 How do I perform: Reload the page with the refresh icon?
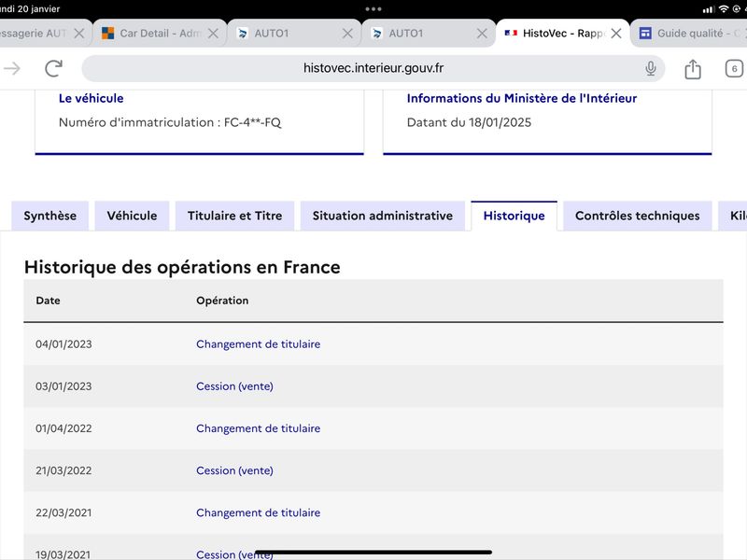(x=54, y=68)
